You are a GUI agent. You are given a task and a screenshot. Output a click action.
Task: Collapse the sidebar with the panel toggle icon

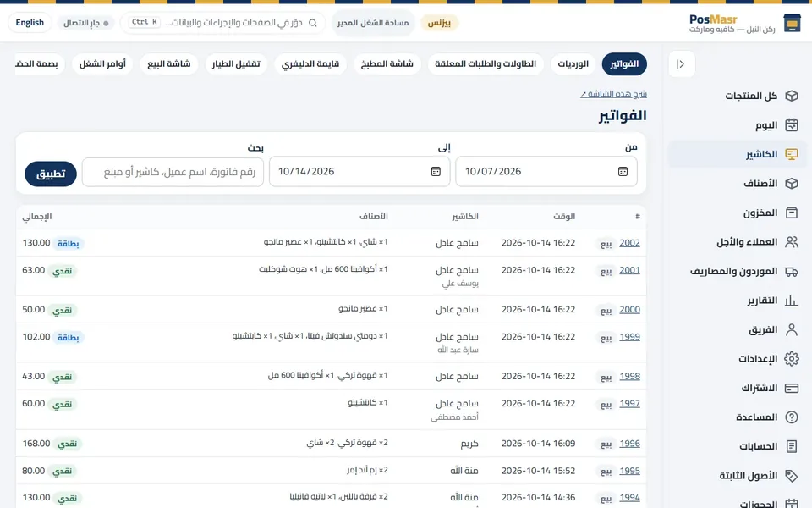pos(681,64)
